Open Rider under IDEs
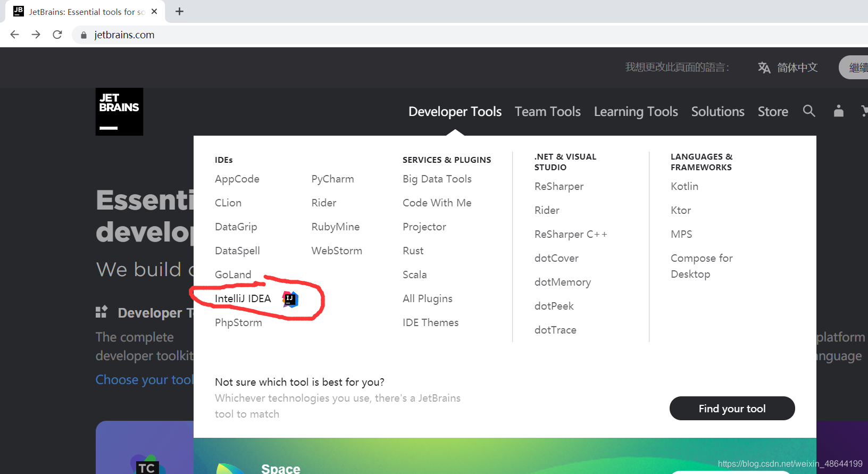The image size is (868, 474). point(324,203)
